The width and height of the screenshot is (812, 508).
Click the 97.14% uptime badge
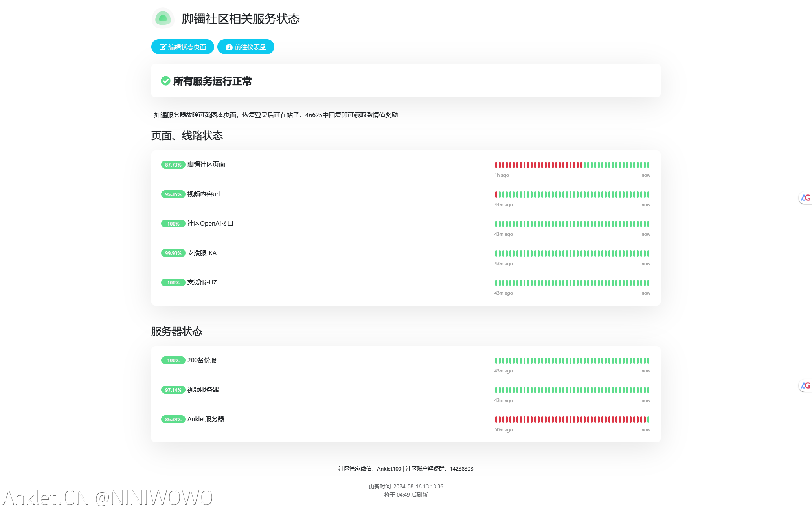click(x=173, y=390)
